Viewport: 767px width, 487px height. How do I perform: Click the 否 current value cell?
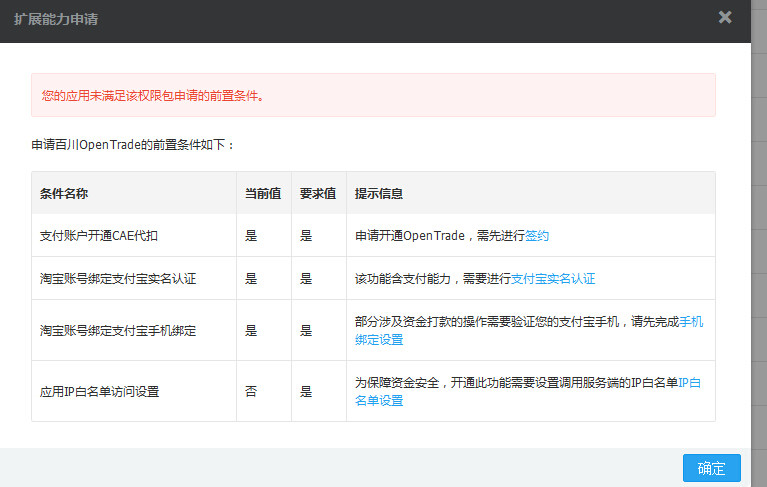[251, 392]
